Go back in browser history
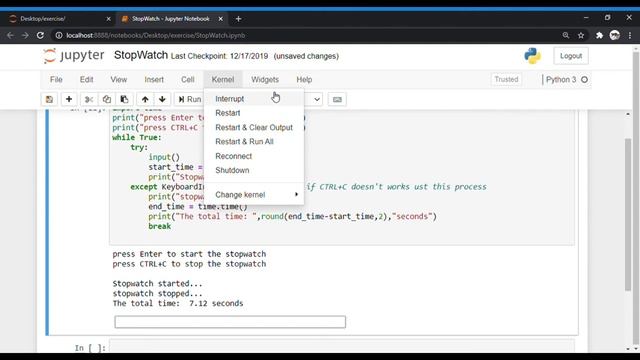Screen dimensions: 640x360 point(10,36)
